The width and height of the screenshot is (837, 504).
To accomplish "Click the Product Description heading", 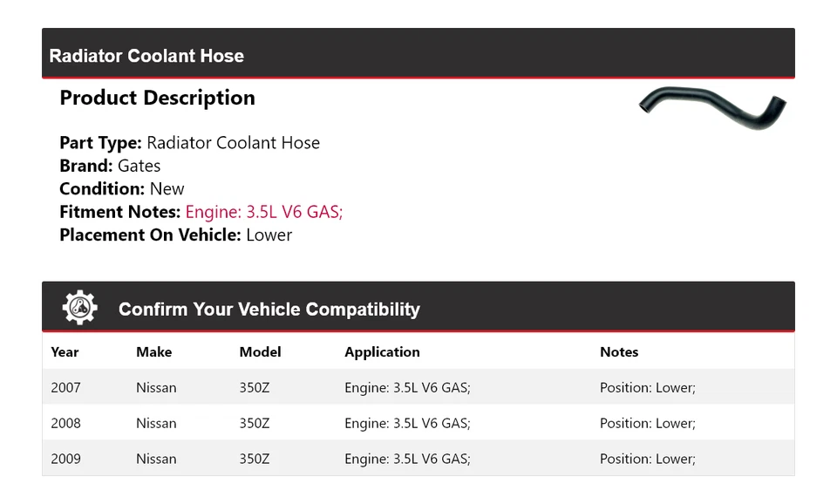I will click(x=157, y=98).
